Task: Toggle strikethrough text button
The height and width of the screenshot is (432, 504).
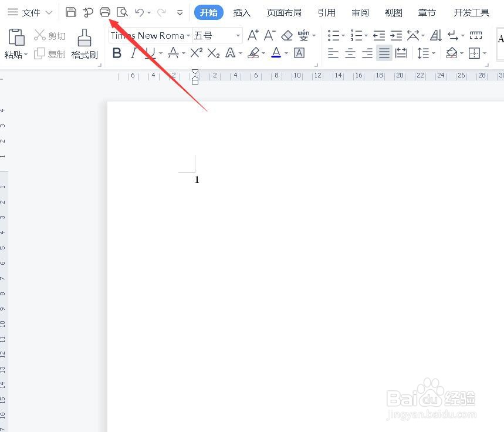Action: pyautogui.click(x=173, y=53)
